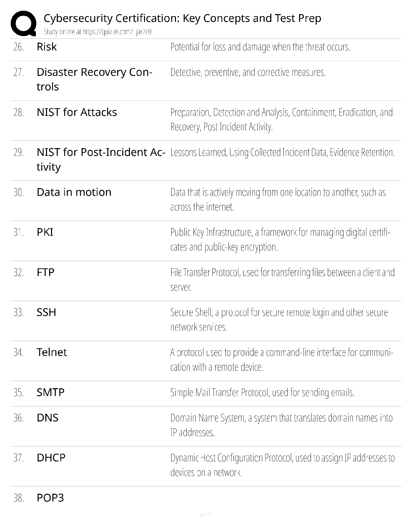This screenshot has height=532, width=411.
Task: Click the PKI term
Action: pyautogui.click(x=45, y=232)
